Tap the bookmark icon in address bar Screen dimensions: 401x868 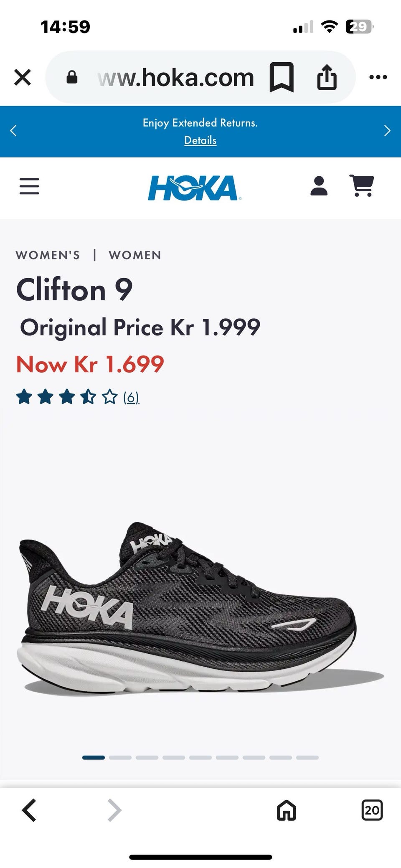[x=282, y=77]
